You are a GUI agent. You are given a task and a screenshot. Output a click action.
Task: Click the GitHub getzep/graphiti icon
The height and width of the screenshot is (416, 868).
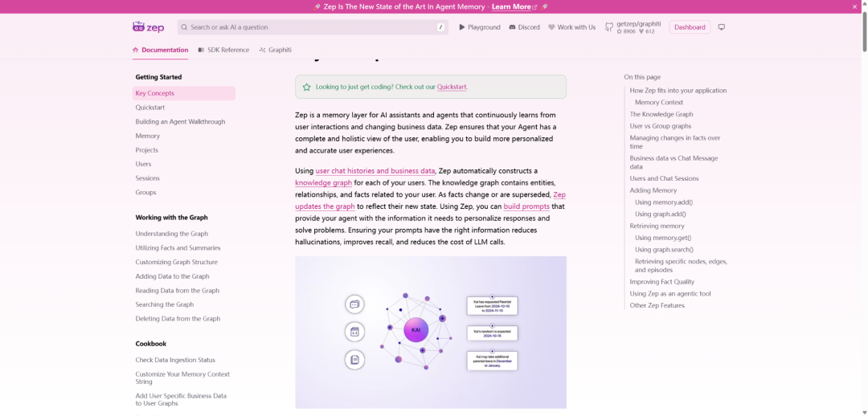(x=609, y=27)
